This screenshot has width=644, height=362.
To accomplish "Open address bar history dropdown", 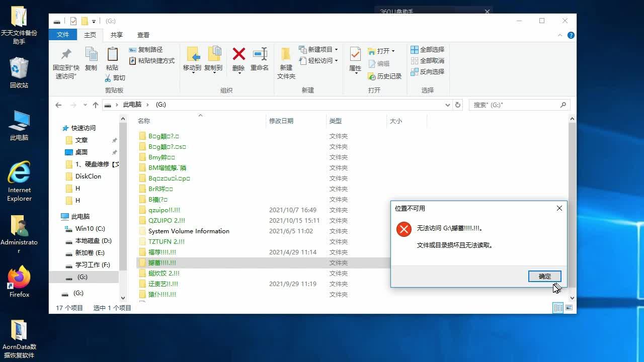I will point(448,105).
